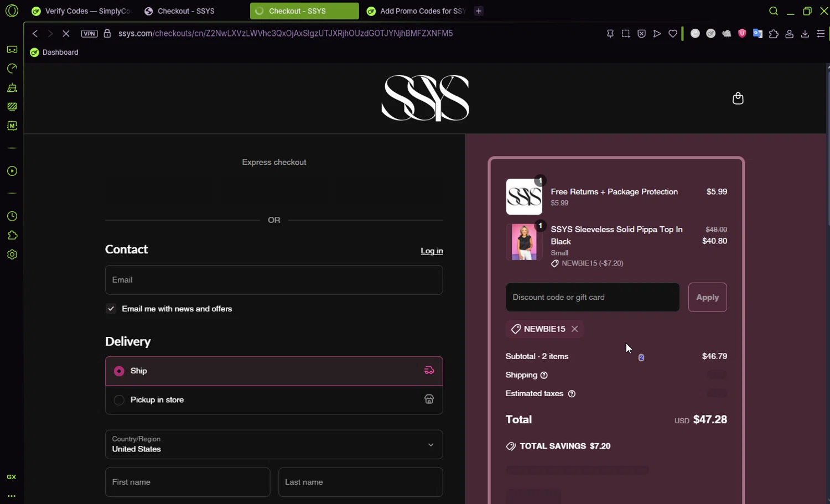The image size is (830, 504).
Task: Select Pickup in store option
Action: pos(274,400)
